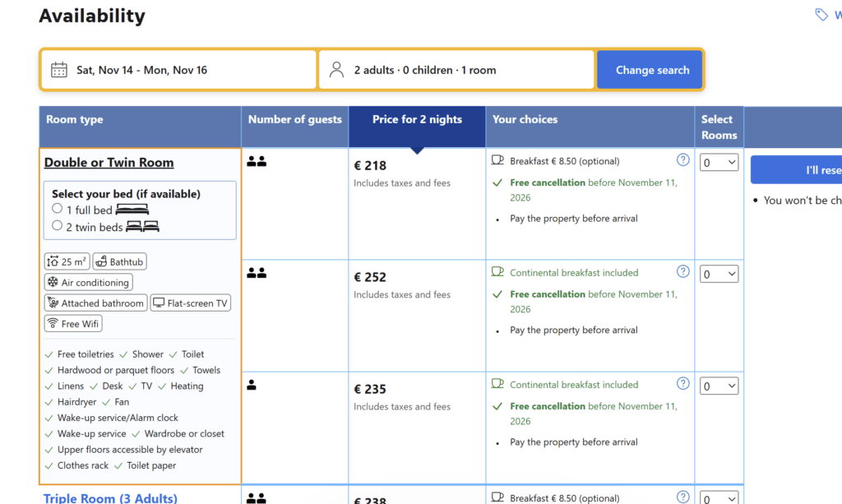The height and width of the screenshot is (504, 842).
Task: Open the Double or Twin Room link
Action: tap(109, 163)
